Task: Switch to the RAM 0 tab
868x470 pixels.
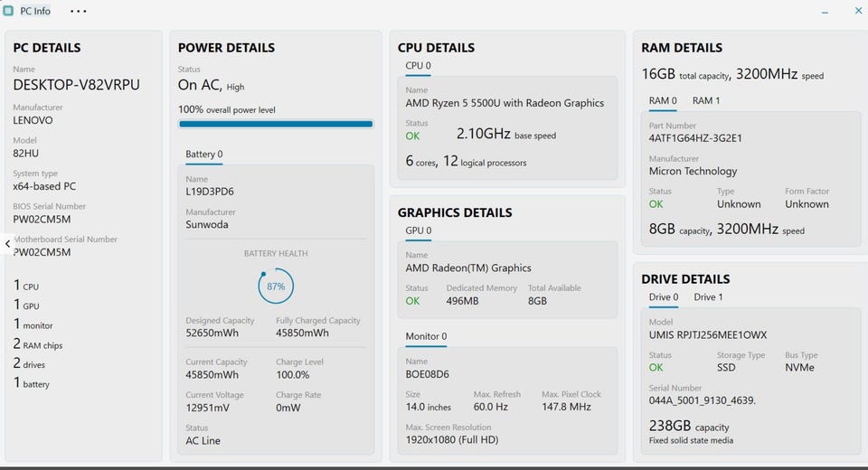Action: tap(663, 101)
